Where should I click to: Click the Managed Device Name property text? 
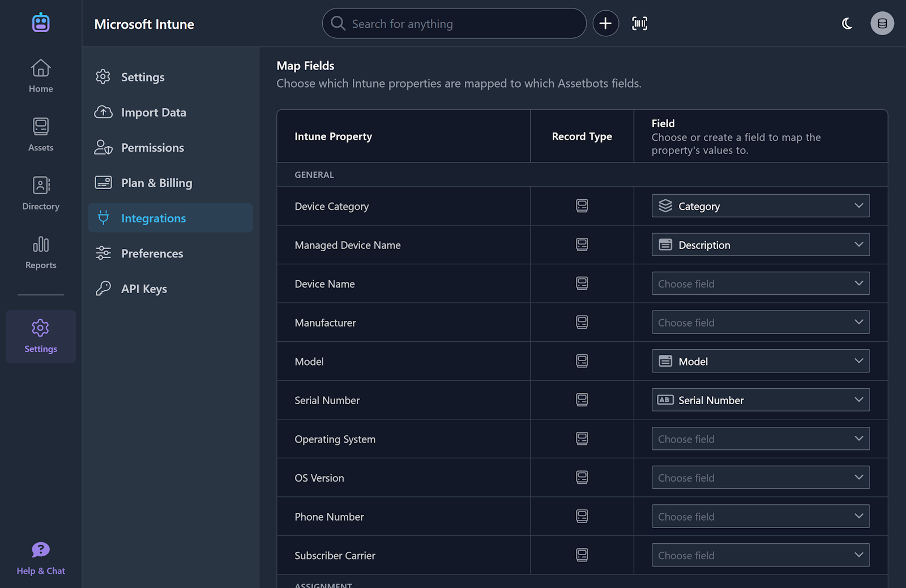(347, 245)
